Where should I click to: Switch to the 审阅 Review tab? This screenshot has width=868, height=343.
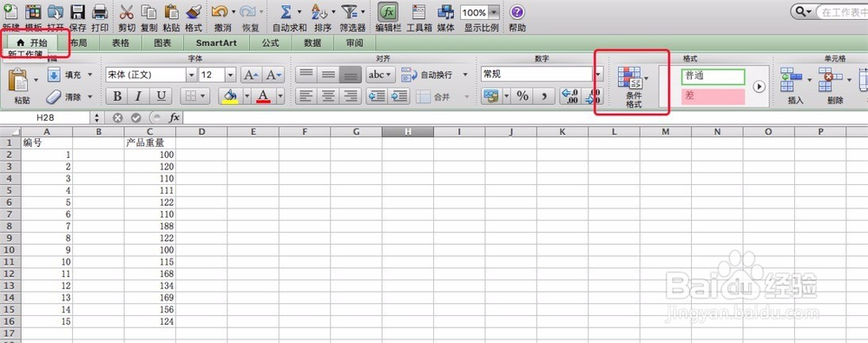coord(355,43)
